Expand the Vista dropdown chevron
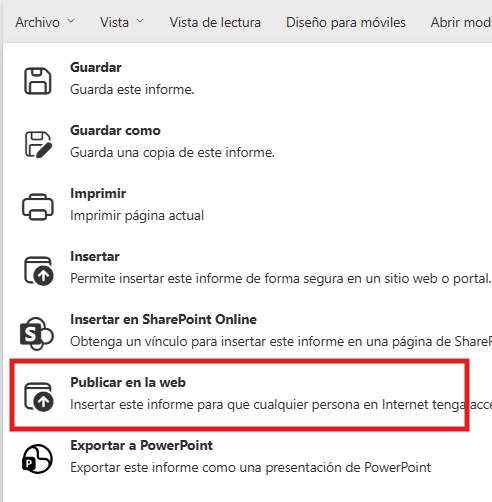 tap(140, 21)
